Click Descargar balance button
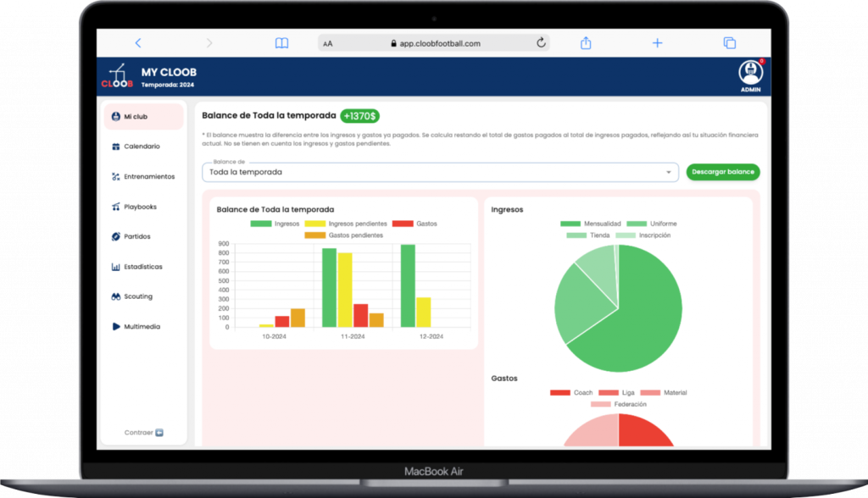Image resolution: width=868 pixels, height=498 pixels. [722, 172]
